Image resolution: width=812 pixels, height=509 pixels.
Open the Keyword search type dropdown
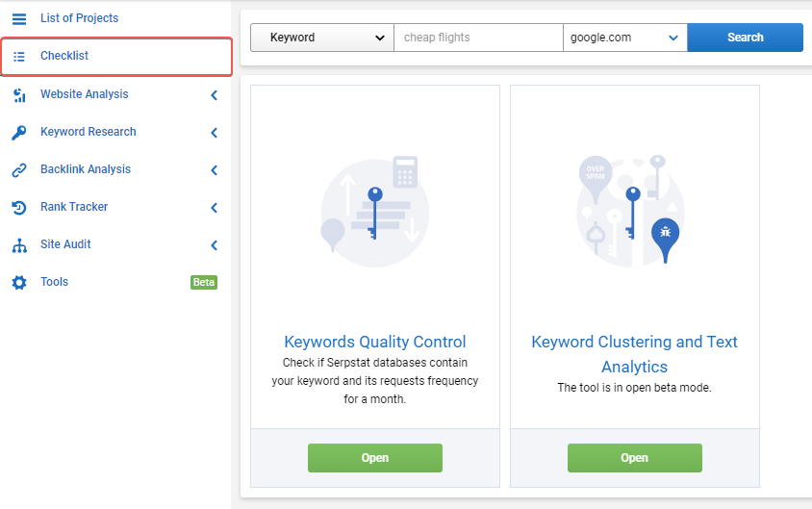(322, 38)
